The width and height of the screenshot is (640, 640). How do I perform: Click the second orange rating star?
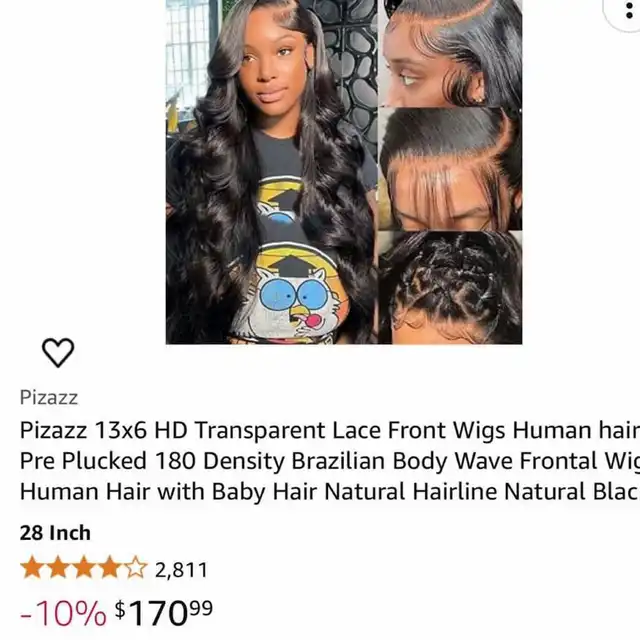tap(58, 568)
